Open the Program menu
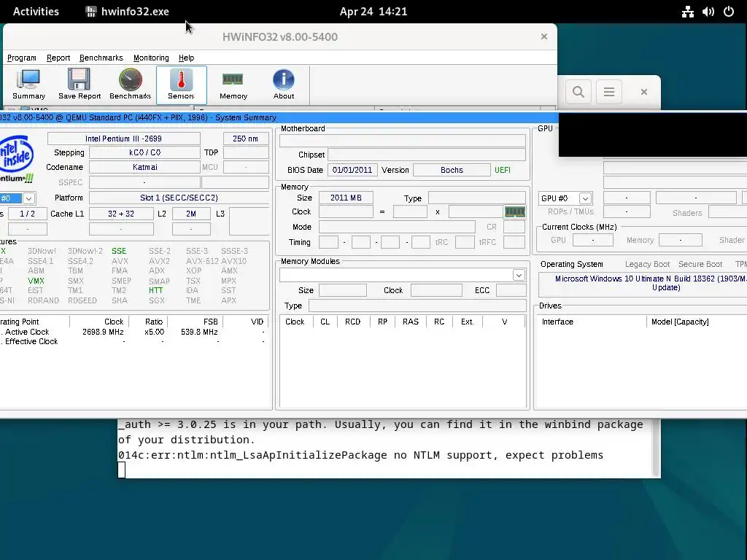The width and height of the screenshot is (747, 560). click(21, 58)
